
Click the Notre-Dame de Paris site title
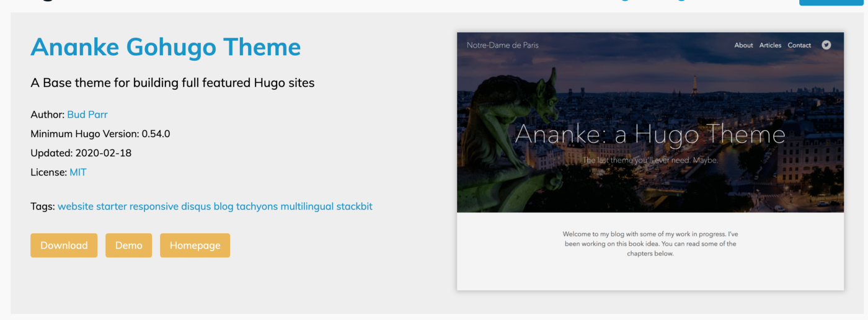[x=503, y=45]
